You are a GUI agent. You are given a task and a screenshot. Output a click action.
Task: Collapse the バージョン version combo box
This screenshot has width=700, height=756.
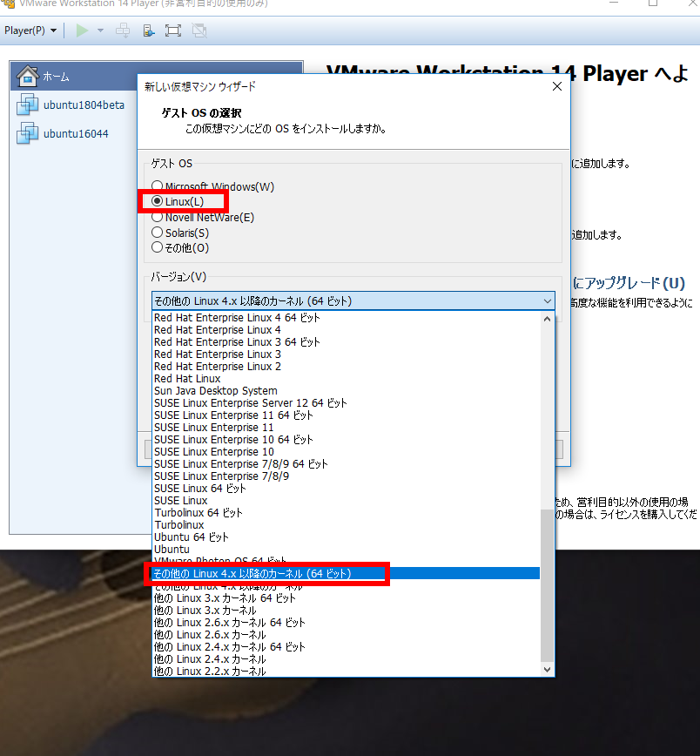coord(547,300)
